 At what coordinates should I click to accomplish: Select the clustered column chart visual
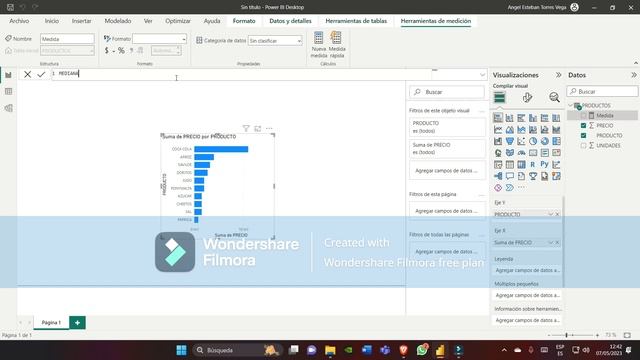tap(533, 118)
